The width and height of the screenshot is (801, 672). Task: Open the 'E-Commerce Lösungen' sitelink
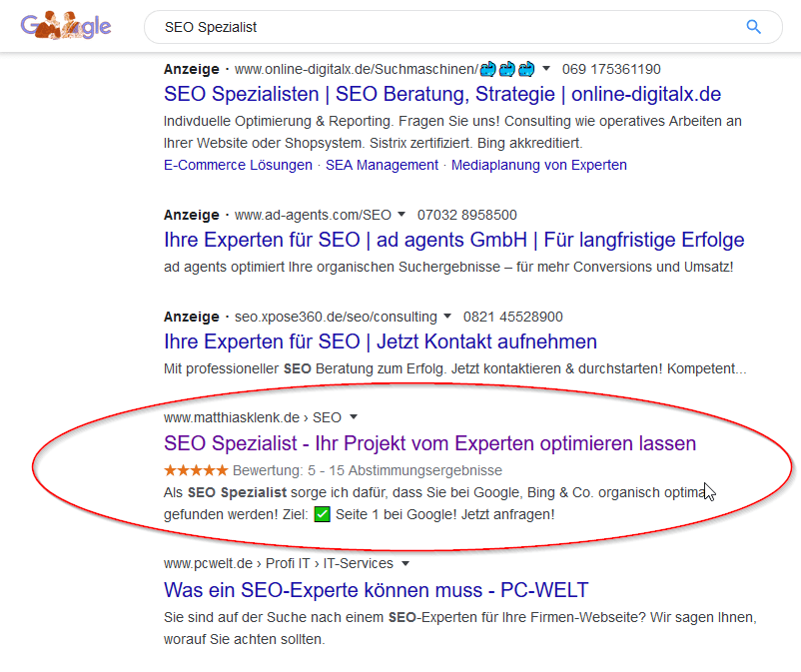238,165
